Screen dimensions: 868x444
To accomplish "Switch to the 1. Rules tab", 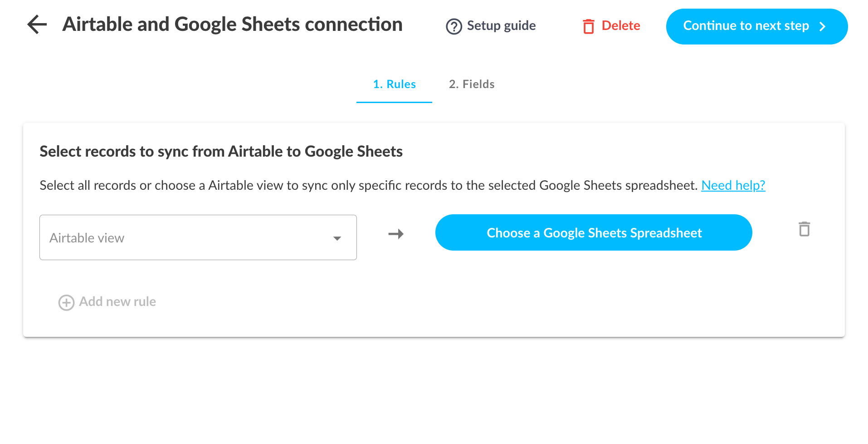I will [394, 84].
